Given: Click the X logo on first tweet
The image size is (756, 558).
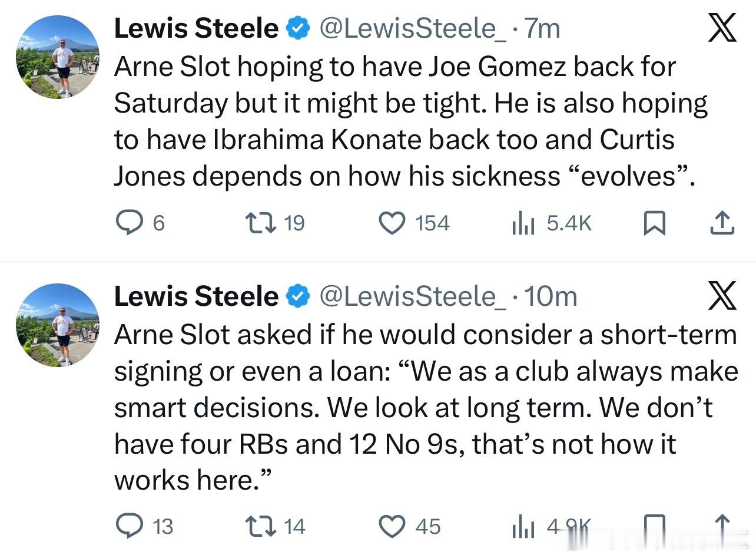Looking at the screenshot, I should pyautogui.click(x=722, y=28).
